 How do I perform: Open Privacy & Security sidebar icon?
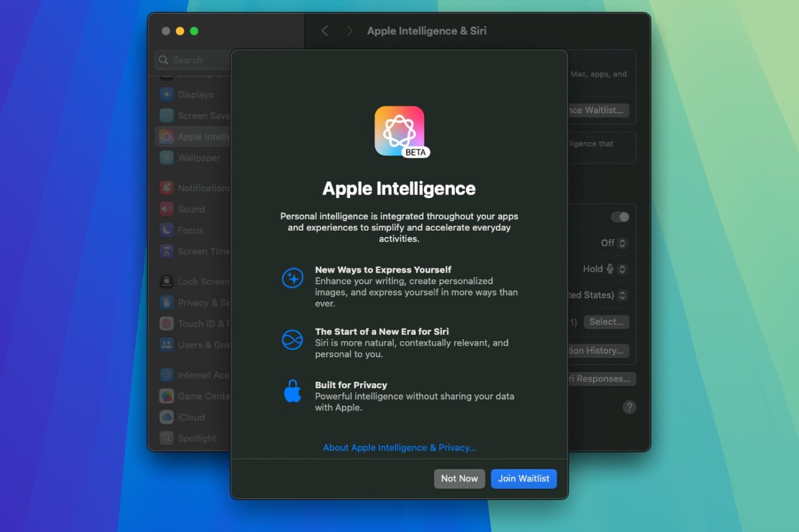pos(167,303)
